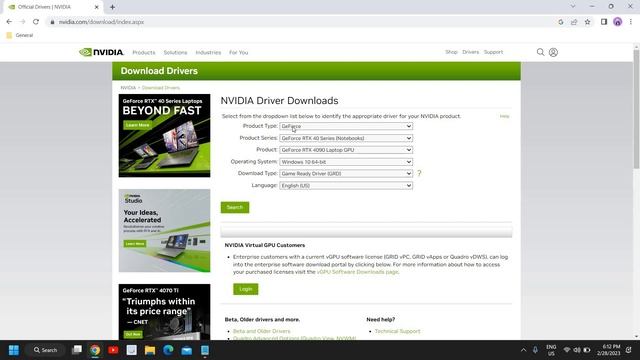The width and height of the screenshot is (640, 360).
Task: Open the General bookmarks folder
Action: point(20,36)
